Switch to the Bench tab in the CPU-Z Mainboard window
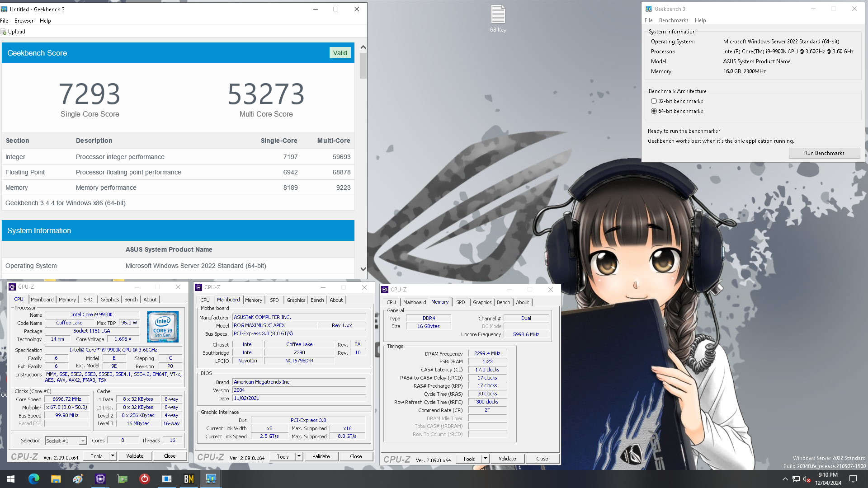Image resolution: width=868 pixels, height=488 pixels. [x=317, y=300]
